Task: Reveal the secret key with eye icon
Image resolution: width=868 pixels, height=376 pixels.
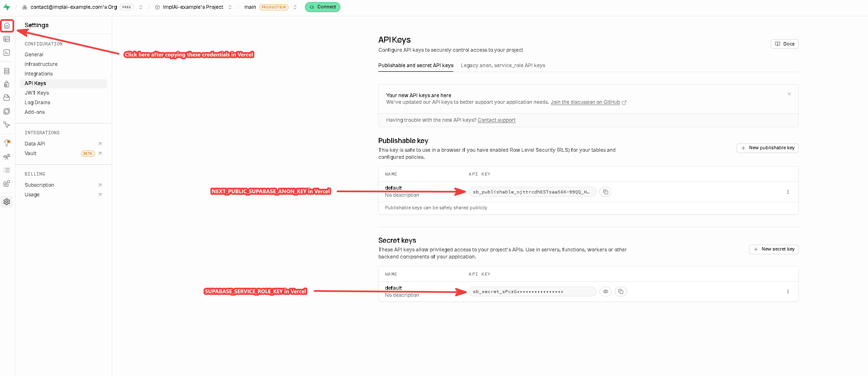Action: point(606,291)
